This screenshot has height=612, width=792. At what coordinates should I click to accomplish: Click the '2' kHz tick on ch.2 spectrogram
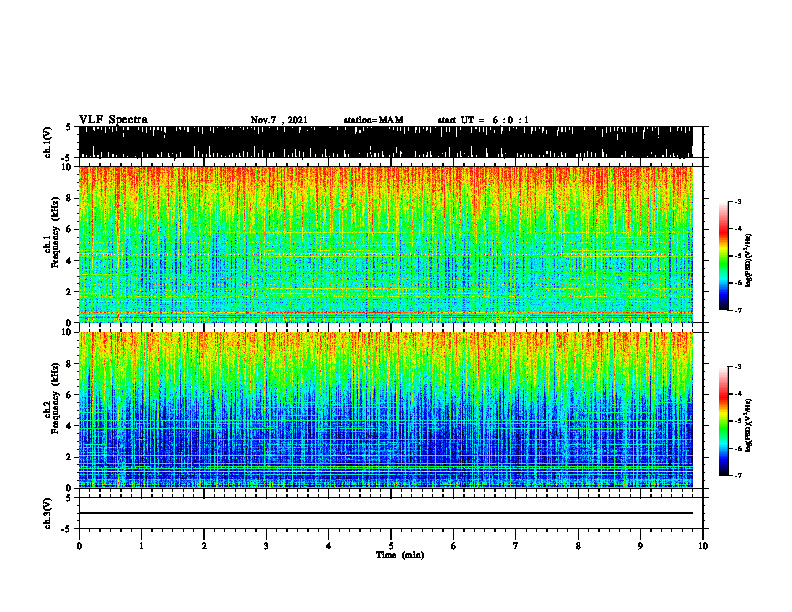pos(70,457)
